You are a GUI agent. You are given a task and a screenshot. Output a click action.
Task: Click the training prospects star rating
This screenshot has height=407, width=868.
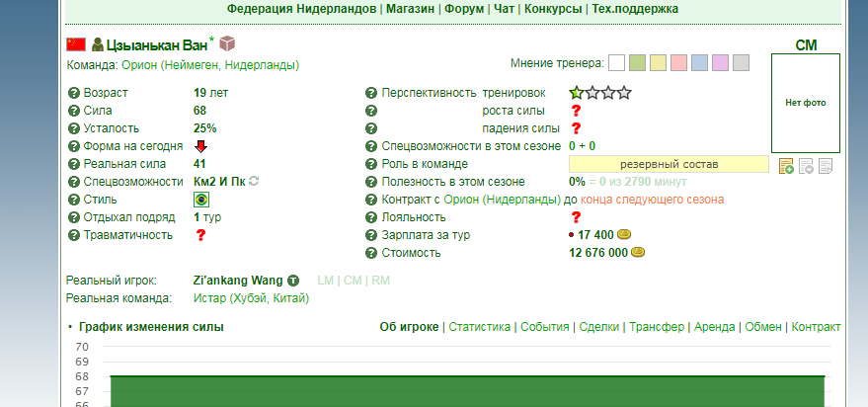click(x=599, y=93)
